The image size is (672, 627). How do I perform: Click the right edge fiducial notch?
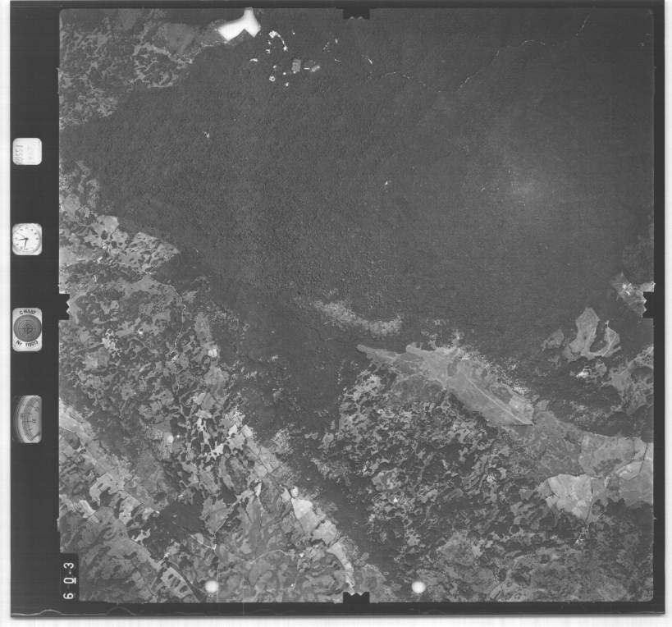pyautogui.click(x=649, y=304)
